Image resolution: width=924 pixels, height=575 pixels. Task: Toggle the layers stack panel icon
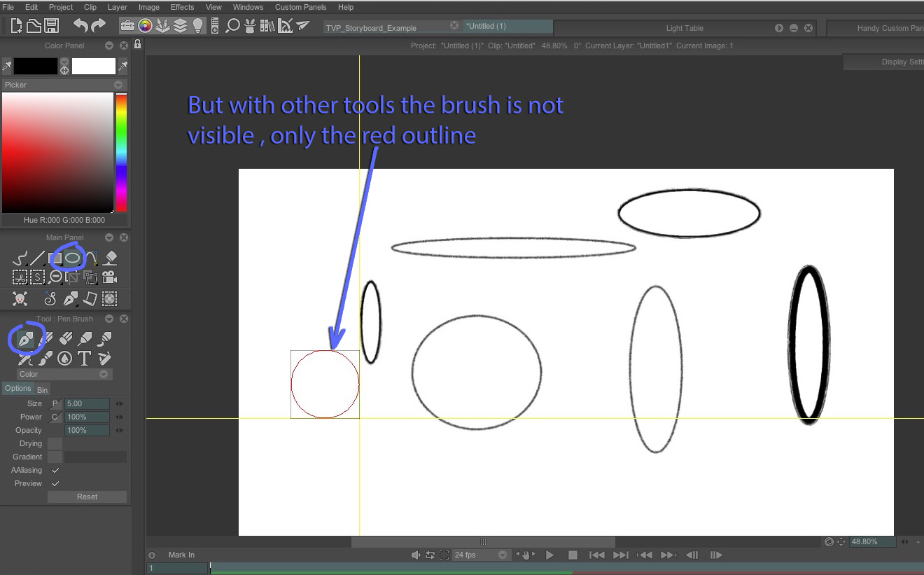pyautogui.click(x=180, y=26)
